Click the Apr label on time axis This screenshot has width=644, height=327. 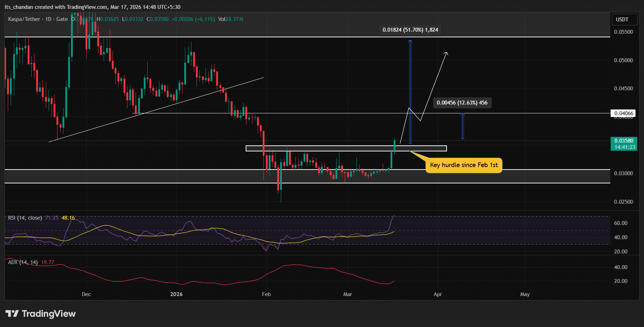coord(438,294)
